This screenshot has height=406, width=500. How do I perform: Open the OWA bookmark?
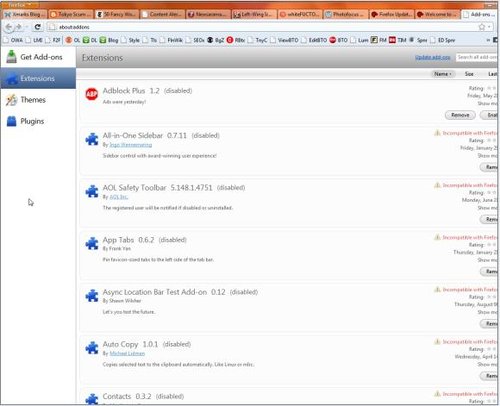click(x=13, y=40)
